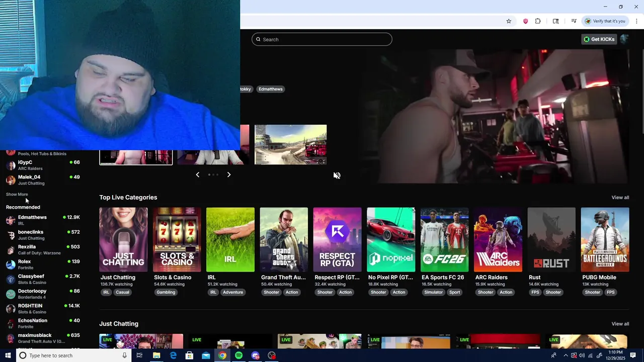The height and width of the screenshot is (362, 644).
Task: Click View all for Just Chatting section
Action: pyautogui.click(x=620, y=324)
